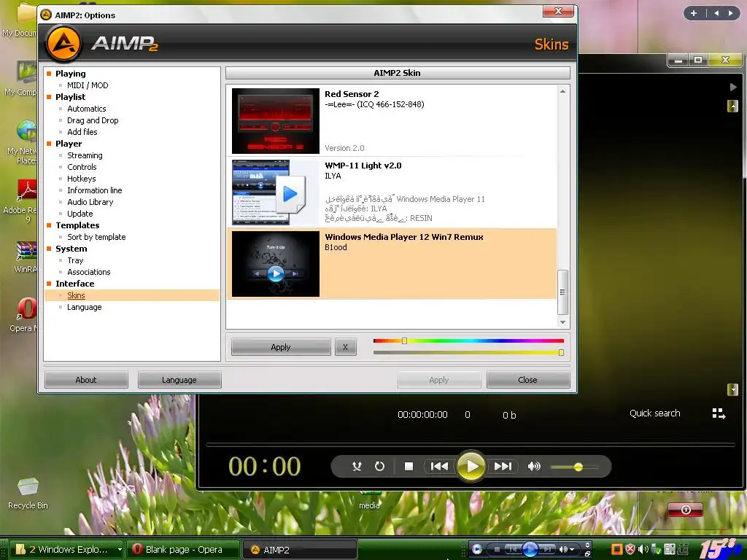
Task: Select Language in the options tree
Action: pos(85,307)
